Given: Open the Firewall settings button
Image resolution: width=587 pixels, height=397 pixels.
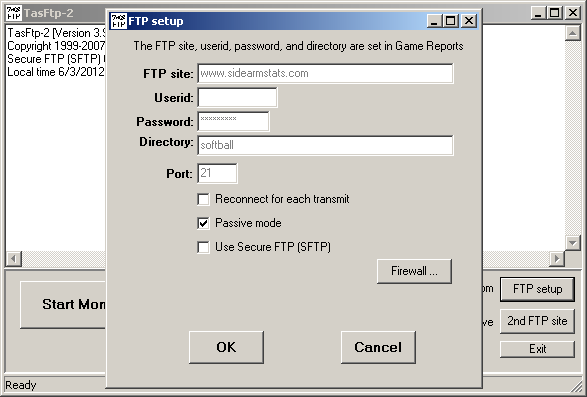Looking at the screenshot, I should click(x=414, y=271).
